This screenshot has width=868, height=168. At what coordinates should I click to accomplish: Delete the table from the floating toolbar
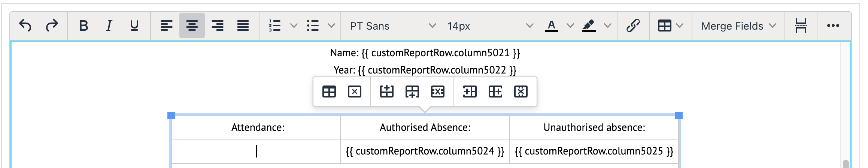tap(354, 91)
